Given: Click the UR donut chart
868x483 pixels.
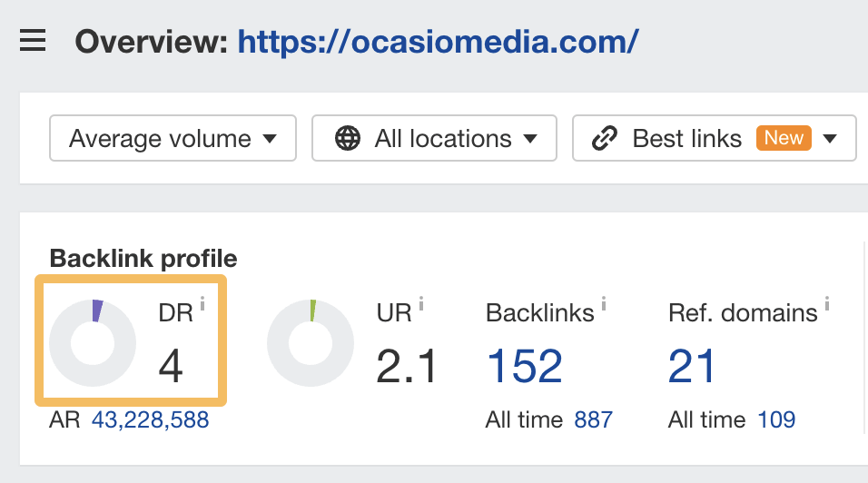Looking at the screenshot, I should pyautogui.click(x=311, y=343).
